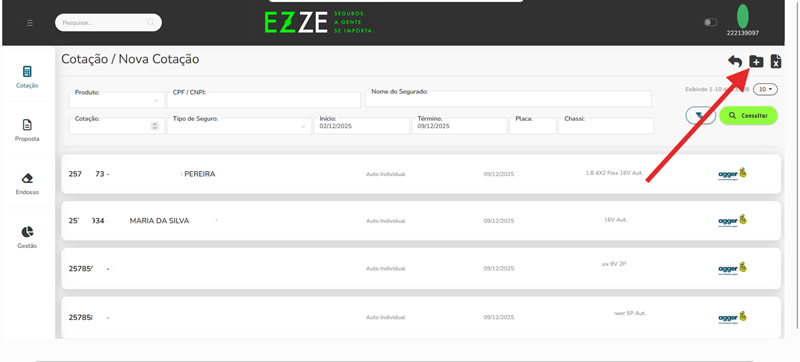Focus the CPF / CNPJ field
Image resolution: width=800 pixels, height=362 pixels.
pyautogui.click(x=264, y=100)
